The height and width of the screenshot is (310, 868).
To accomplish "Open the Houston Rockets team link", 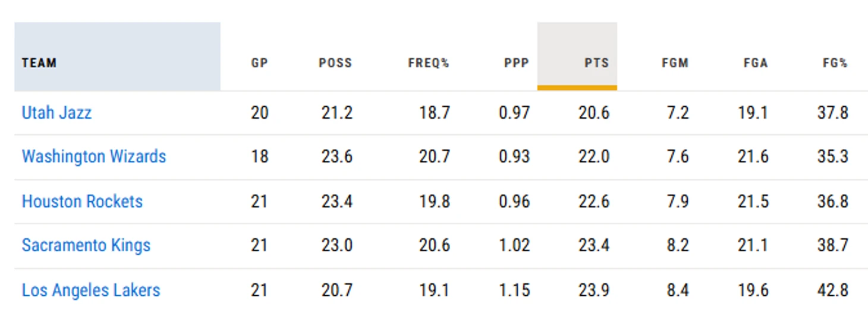I will [82, 201].
